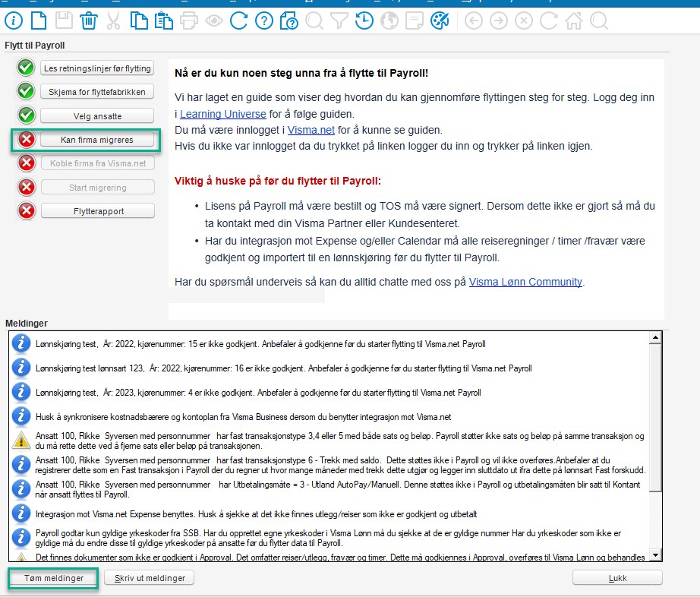Select message 'Payroll godtar kun gyldige yrkeskoder'
The image size is (700, 597).
[328, 538]
